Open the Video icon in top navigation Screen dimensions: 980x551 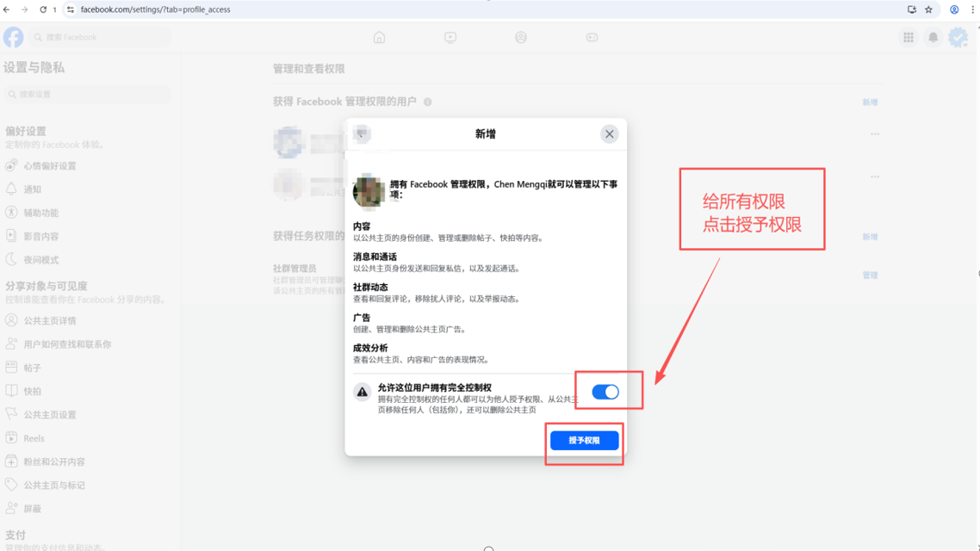click(x=450, y=37)
